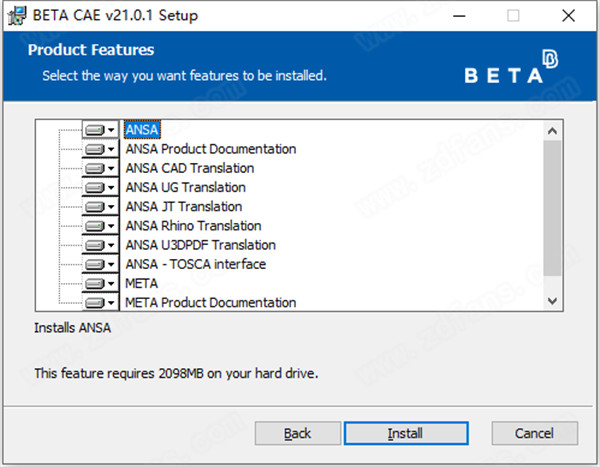Cancel the setup wizard
600x467 pixels.
tap(534, 433)
